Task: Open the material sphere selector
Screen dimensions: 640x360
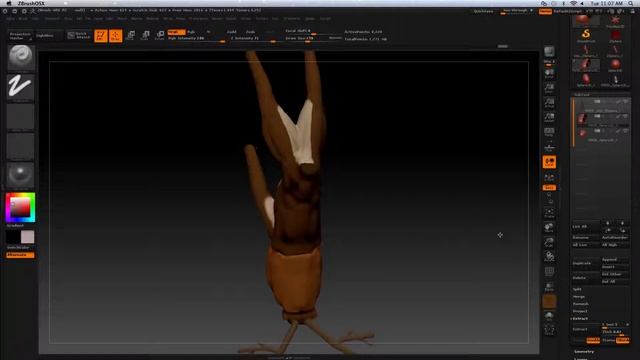Action: (20, 176)
